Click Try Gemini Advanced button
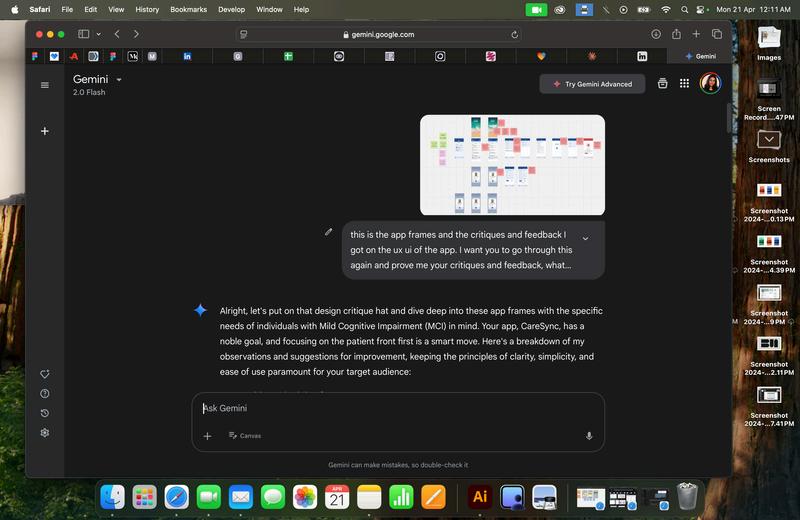The height and width of the screenshot is (520, 800). (x=592, y=84)
